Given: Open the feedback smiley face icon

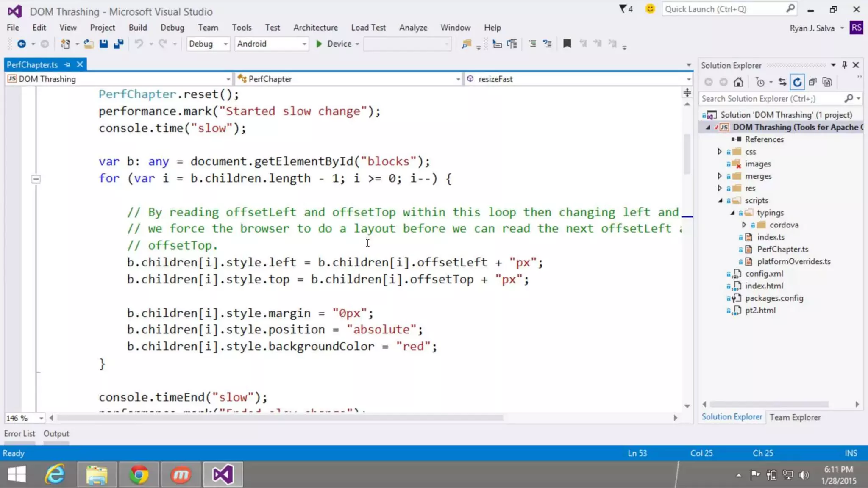Looking at the screenshot, I should click(650, 9).
